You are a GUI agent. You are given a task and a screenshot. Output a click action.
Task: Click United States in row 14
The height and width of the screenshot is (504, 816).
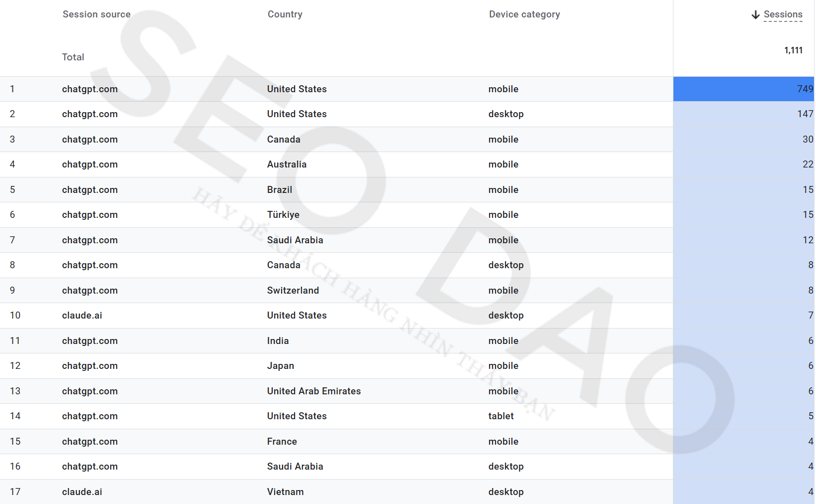click(x=297, y=416)
